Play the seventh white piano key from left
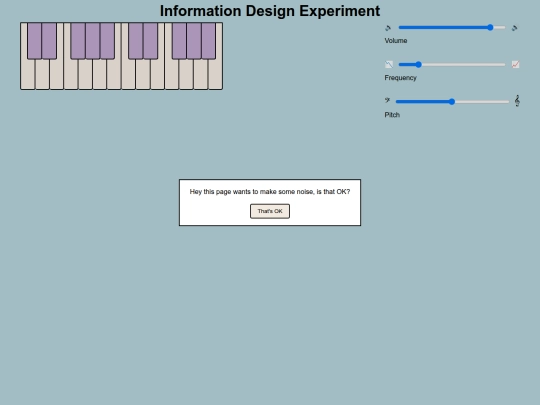 114,74
